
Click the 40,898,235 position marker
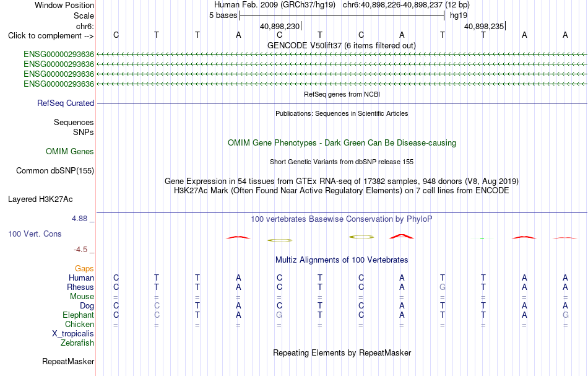click(x=485, y=26)
